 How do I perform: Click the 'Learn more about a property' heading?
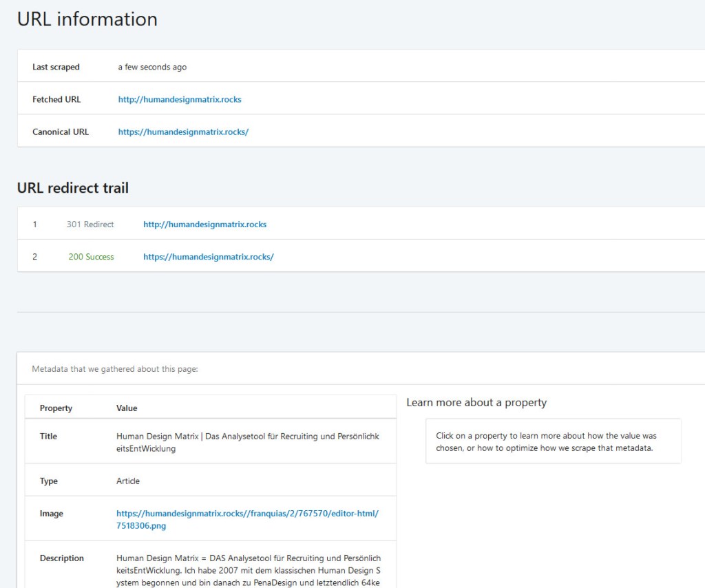coord(476,402)
